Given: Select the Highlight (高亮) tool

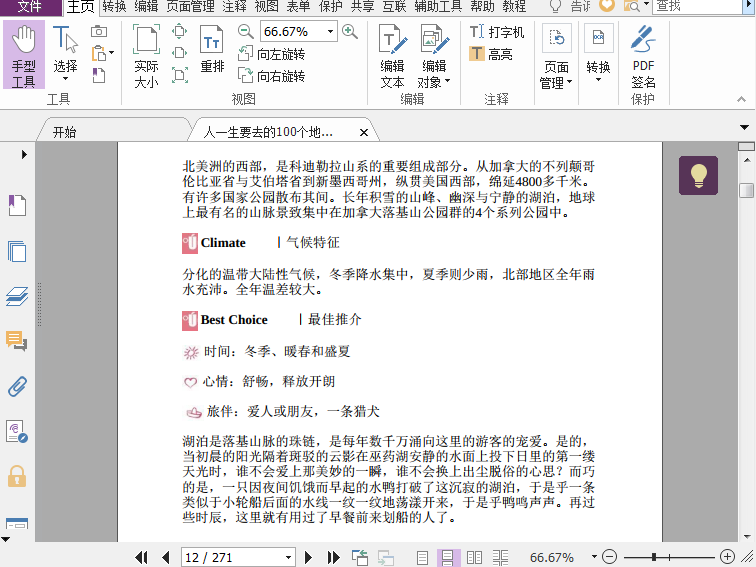Looking at the screenshot, I should [x=490, y=54].
